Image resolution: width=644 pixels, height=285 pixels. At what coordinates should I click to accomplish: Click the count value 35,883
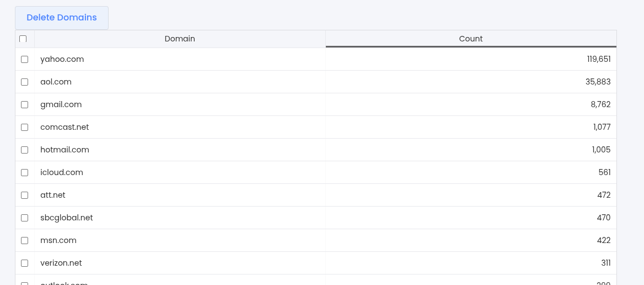(598, 82)
